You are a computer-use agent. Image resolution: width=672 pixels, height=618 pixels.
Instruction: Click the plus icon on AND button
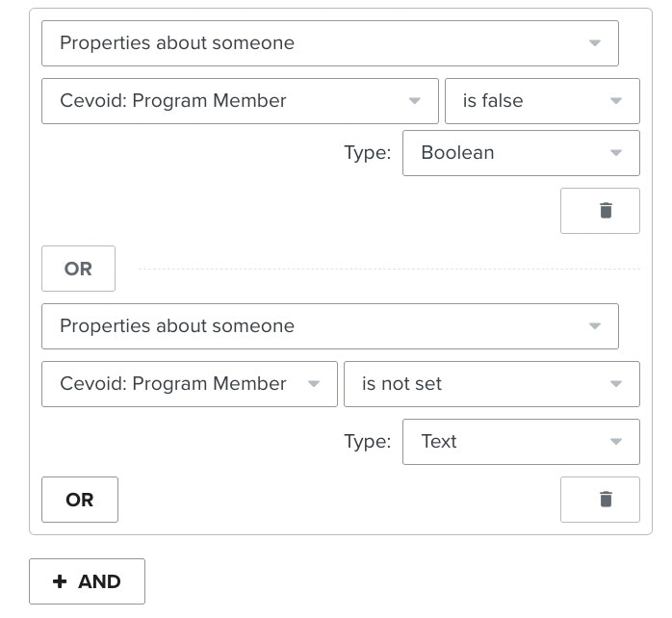coord(61,581)
